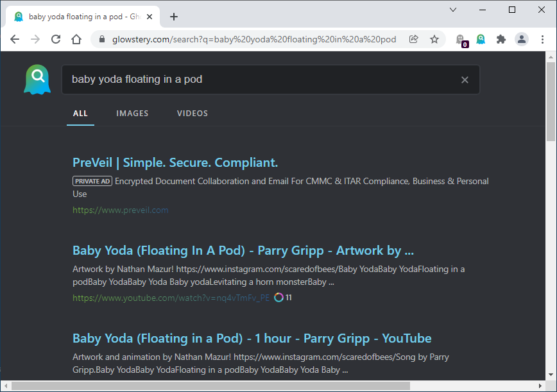View site info via the padlock icon
This screenshot has width=557, height=392.
[x=102, y=39]
